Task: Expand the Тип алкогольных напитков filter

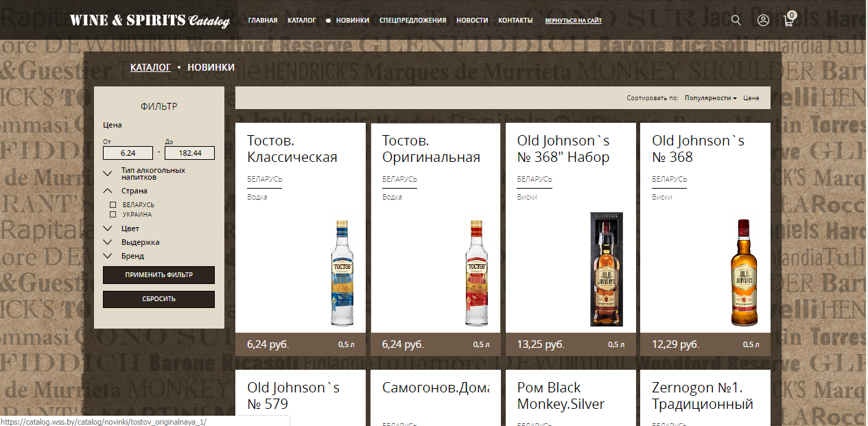Action: (x=153, y=174)
